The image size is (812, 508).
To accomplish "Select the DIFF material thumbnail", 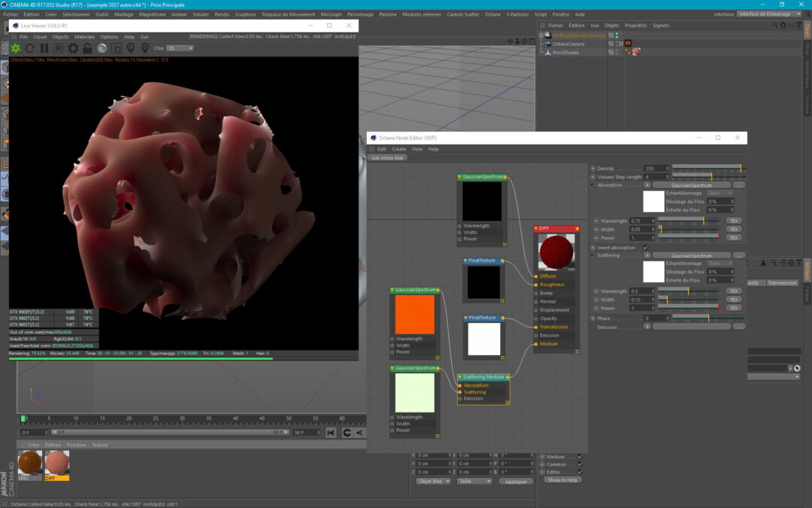I will click(56, 464).
